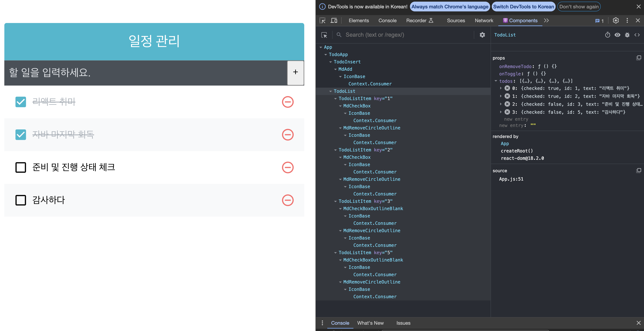Select first MdCheckBoxOutlineBlank under key="3"

pos(373,209)
